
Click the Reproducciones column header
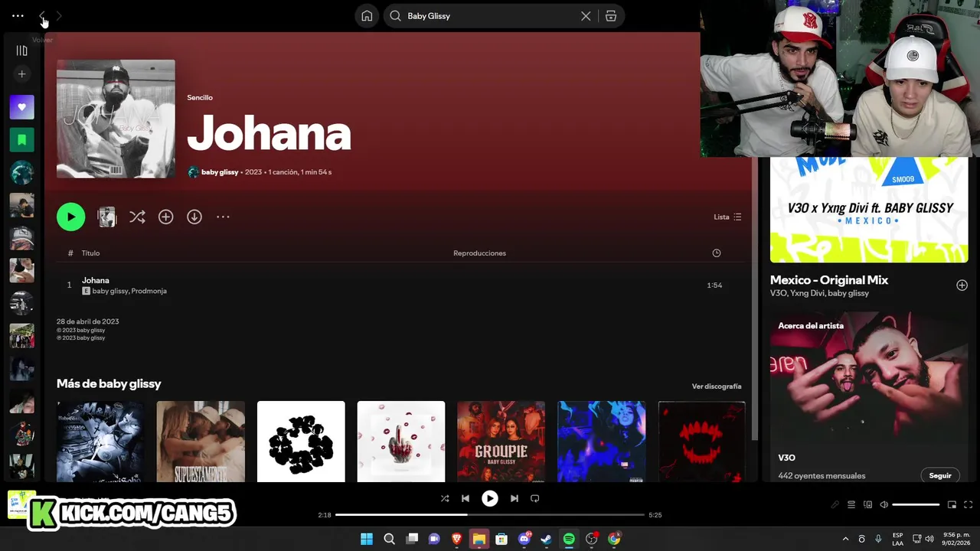click(479, 253)
